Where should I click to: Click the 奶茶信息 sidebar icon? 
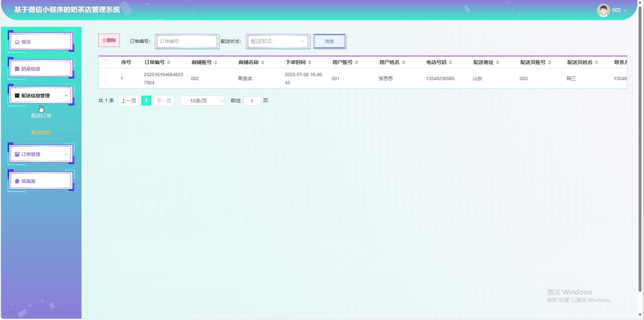tap(17, 69)
